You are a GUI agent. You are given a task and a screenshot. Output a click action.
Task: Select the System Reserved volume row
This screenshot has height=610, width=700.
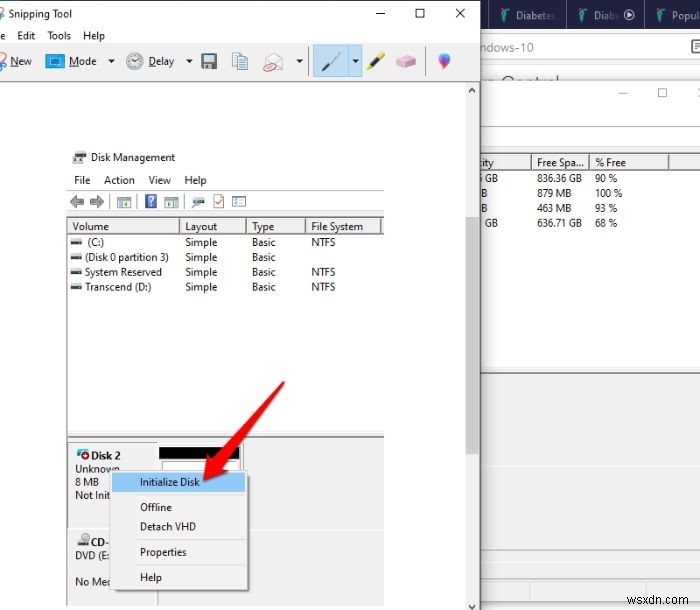[x=225, y=272]
